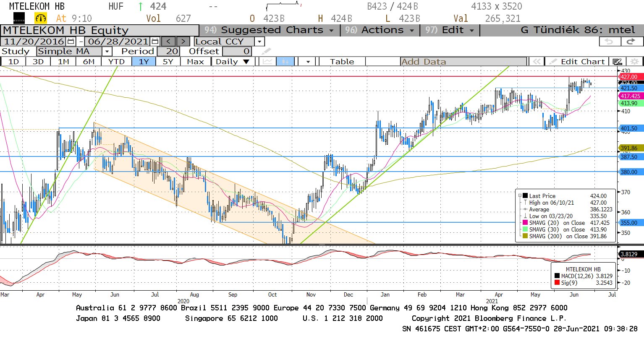
Task: Select the 3D period tab
Action: (38, 62)
